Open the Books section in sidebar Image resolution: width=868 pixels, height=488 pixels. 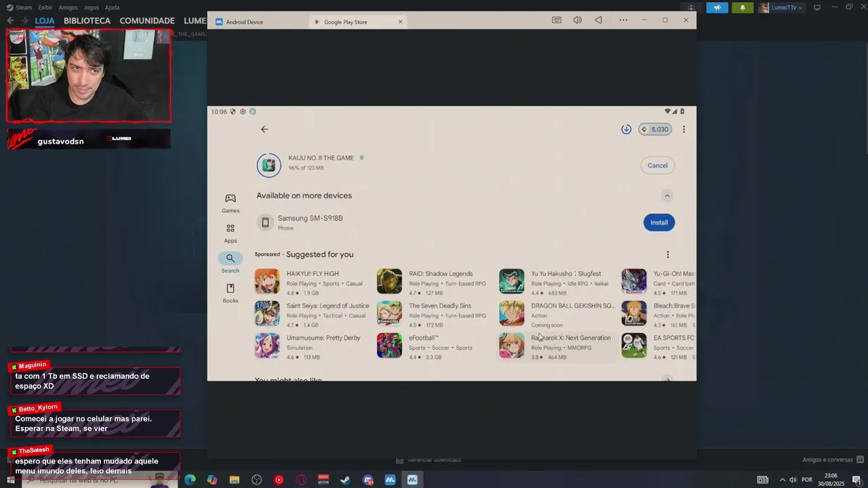(x=231, y=293)
